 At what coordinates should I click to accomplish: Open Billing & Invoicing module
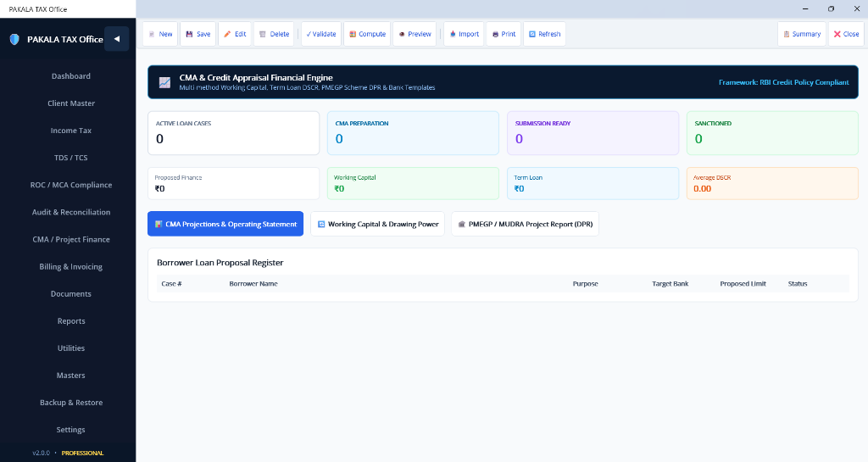71,267
